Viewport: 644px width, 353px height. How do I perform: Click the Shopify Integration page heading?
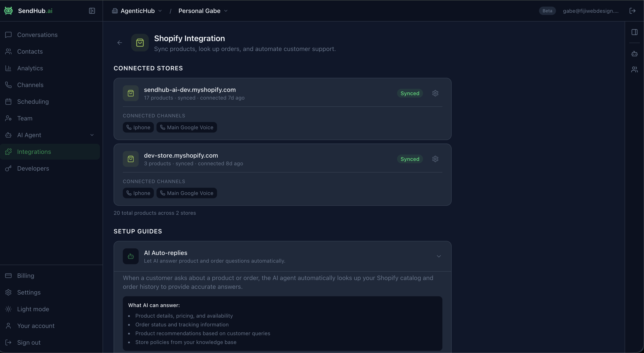click(x=190, y=38)
